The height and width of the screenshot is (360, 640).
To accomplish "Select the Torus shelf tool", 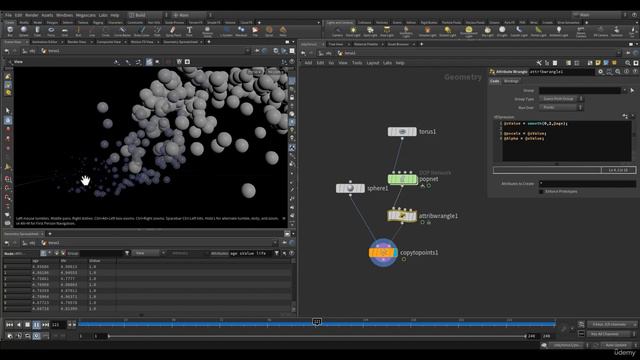I will (51, 31).
